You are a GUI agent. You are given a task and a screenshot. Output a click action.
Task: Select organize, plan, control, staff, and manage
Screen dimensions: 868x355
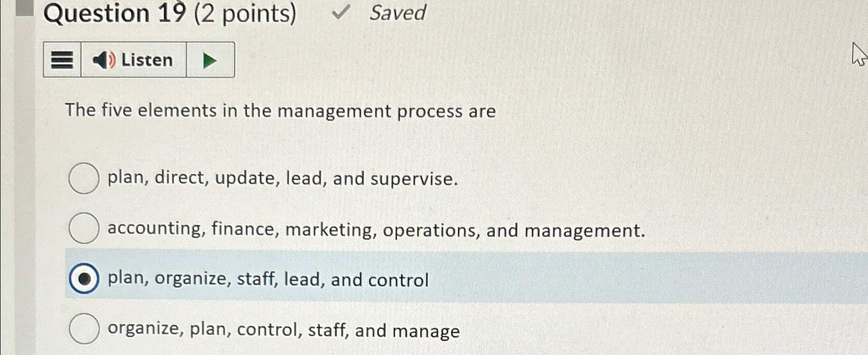point(84,330)
